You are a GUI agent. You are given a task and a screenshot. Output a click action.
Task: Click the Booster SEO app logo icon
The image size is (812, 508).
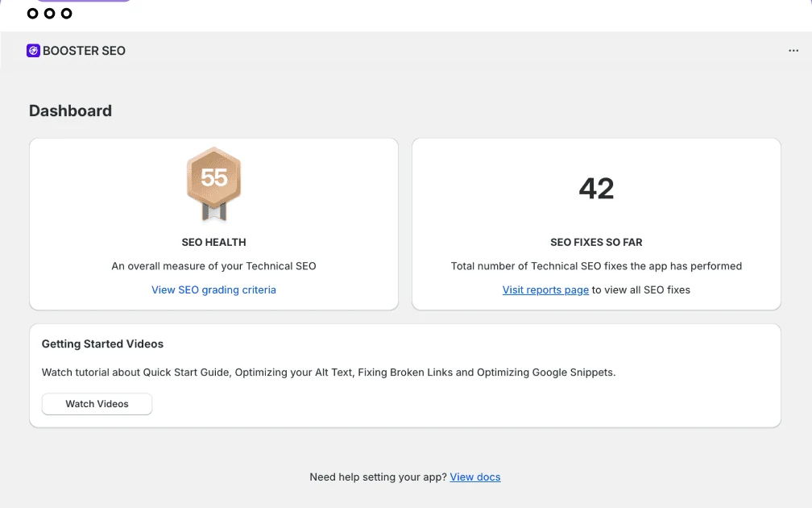(x=33, y=50)
